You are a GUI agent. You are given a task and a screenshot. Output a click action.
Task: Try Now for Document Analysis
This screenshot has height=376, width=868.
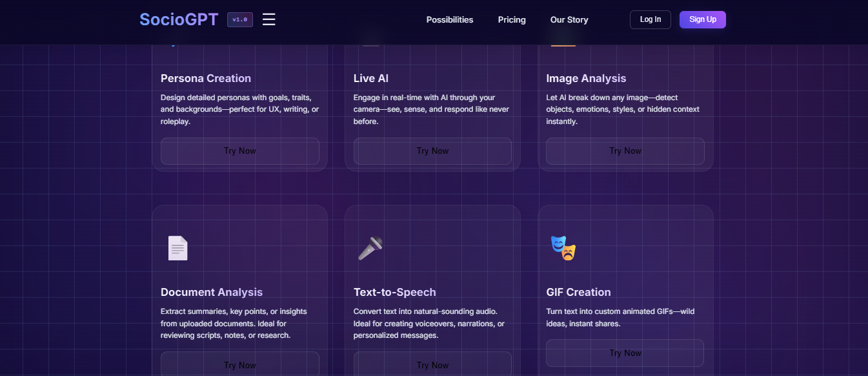pos(240,364)
